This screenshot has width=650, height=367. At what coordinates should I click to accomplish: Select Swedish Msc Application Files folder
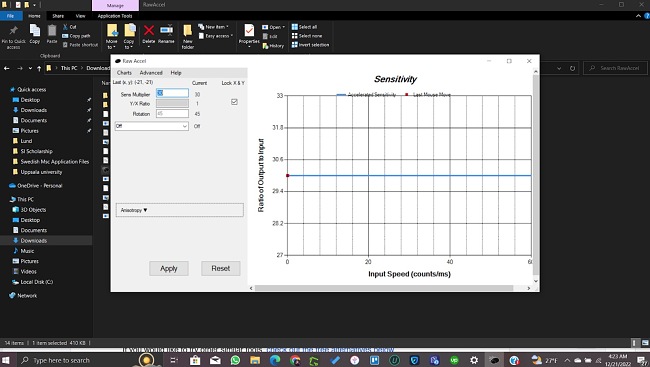point(55,162)
